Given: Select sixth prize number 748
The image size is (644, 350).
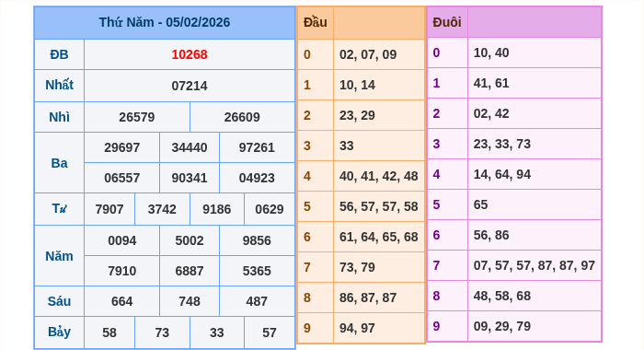Looking at the screenshot, I should 190,301.
